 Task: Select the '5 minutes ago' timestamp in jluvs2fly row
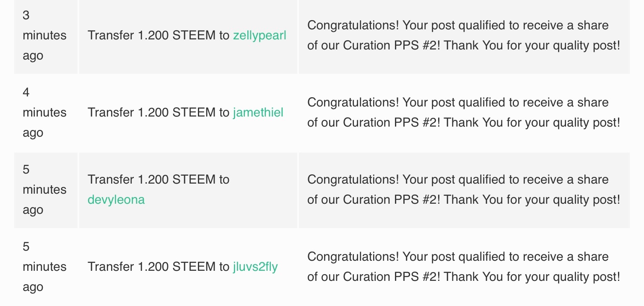click(x=44, y=267)
